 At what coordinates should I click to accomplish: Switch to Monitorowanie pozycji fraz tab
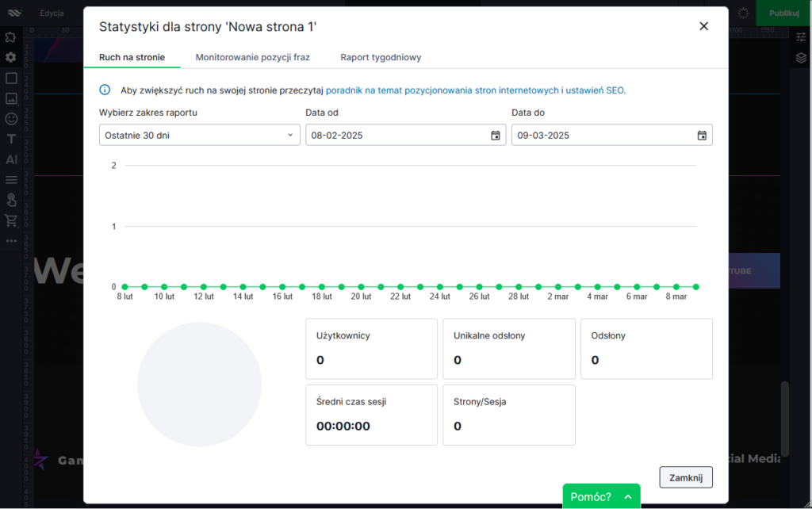tap(253, 57)
